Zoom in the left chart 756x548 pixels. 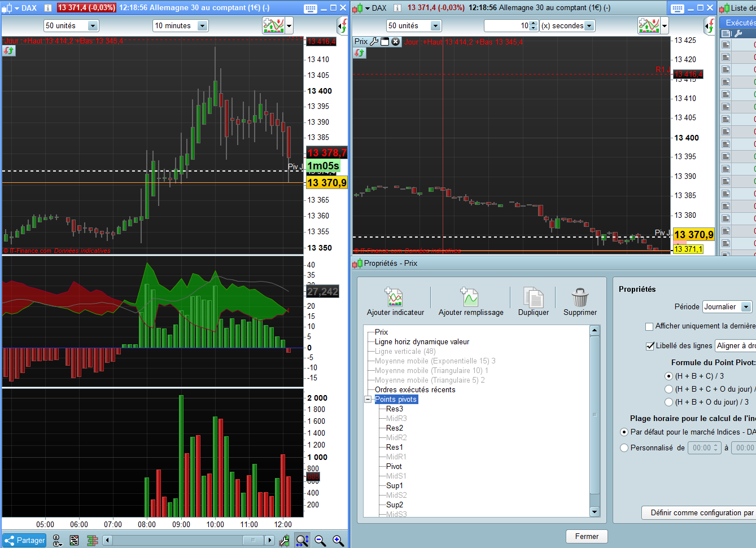pos(338,541)
